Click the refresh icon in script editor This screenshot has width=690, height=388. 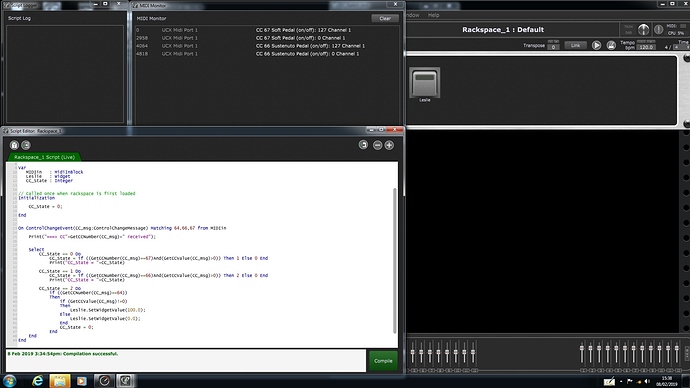pyautogui.click(x=363, y=145)
